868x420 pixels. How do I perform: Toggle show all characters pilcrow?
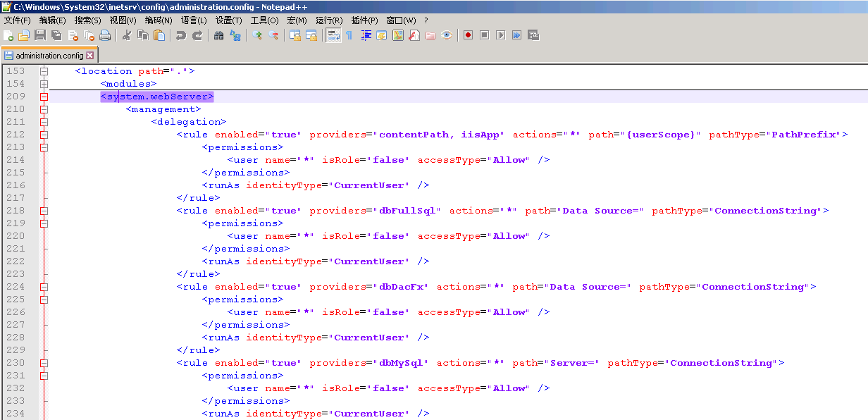tap(349, 35)
